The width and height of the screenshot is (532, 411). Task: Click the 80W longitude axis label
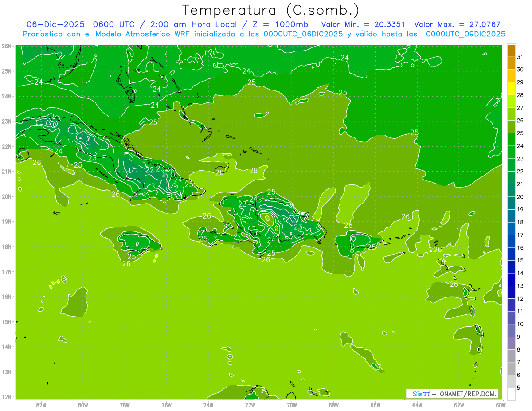tap(83, 405)
